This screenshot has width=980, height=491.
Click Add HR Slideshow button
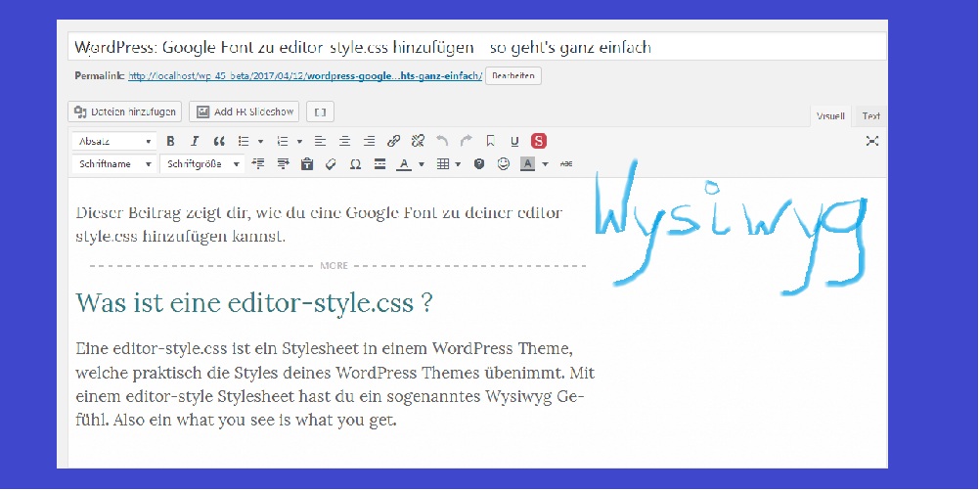click(245, 112)
